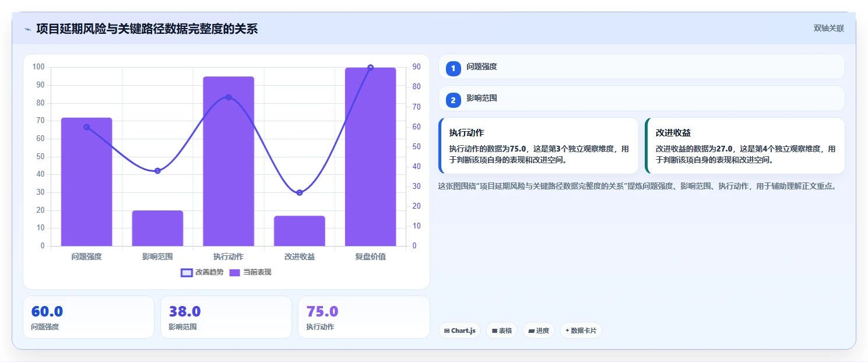Expand the 问题强度 list row
868x362 pixels.
(641, 66)
